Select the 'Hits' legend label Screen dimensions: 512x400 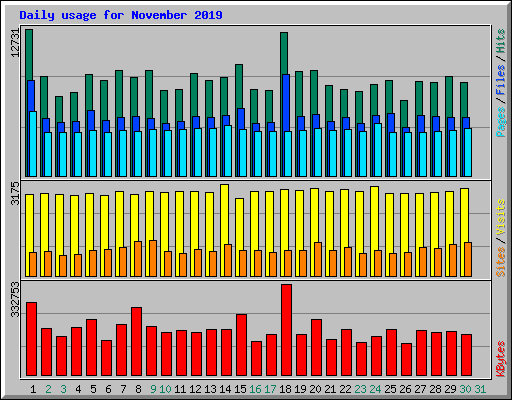501,41
